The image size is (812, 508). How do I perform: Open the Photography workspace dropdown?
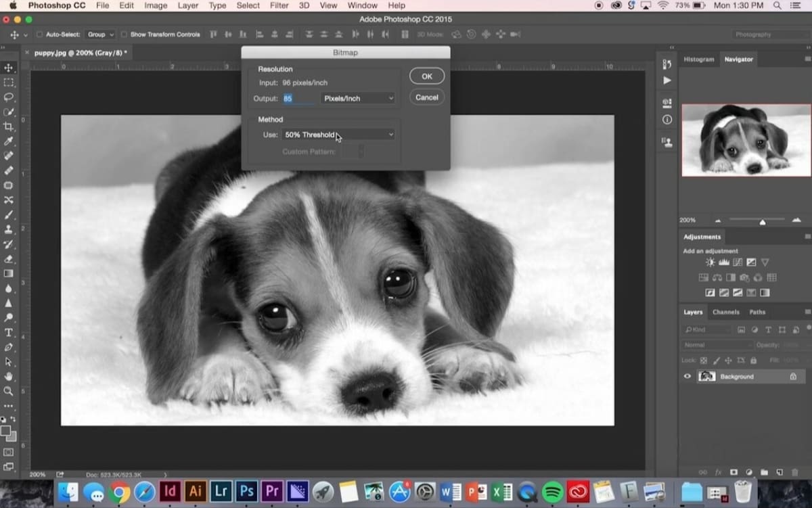pos(770,34)
